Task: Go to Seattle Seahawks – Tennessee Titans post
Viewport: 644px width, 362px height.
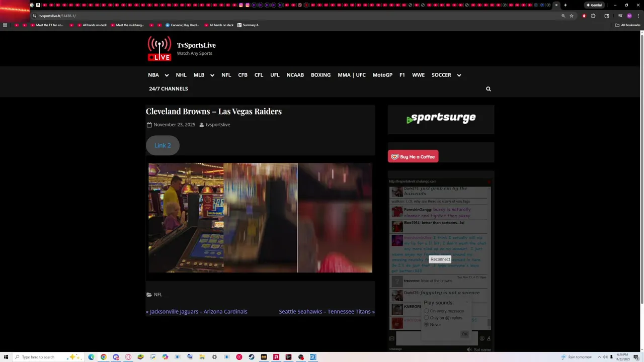Action: coord(327,312)
